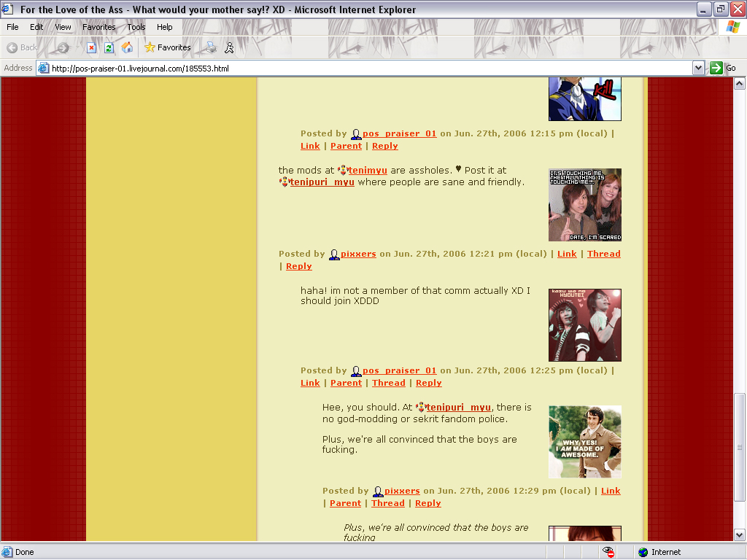
Task: Open pixxers profile on 12:21 pm comment
Action: coord(358,254)
